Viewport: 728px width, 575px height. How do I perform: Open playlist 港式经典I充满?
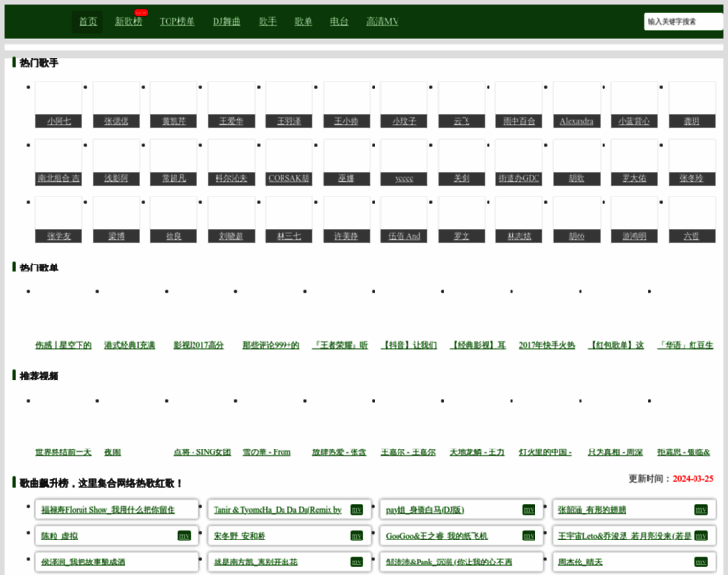point(128,345)
